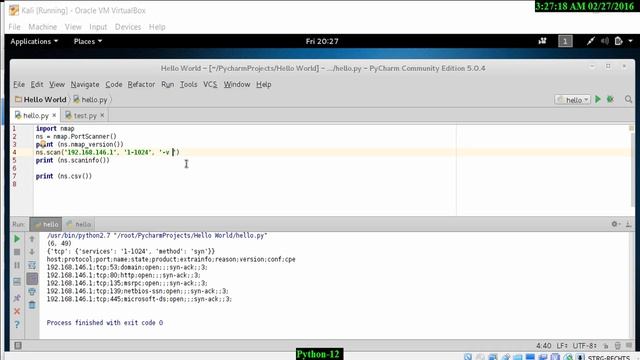Place cursor on line 7 print (ns.csv())
Screen dimensions: 640x360
click(x=64, y=176)
